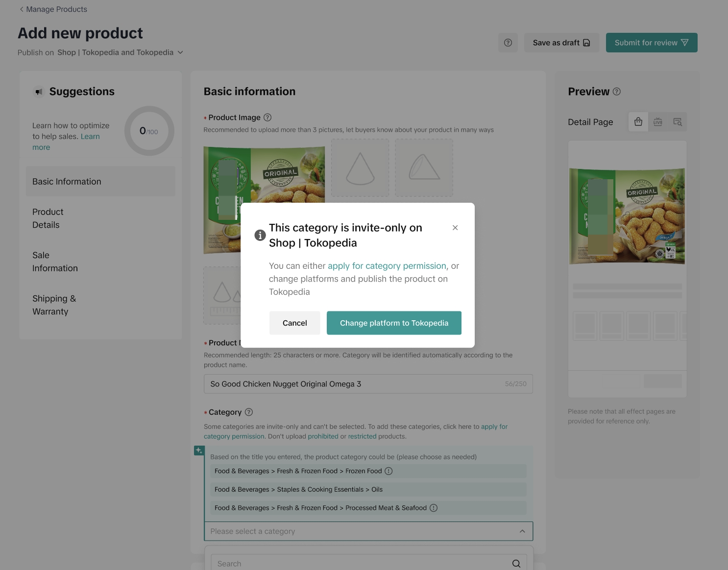The image size is (728, 570).
Task: Jump to Shipping & Warranty section
Action: tap(54, 305)
